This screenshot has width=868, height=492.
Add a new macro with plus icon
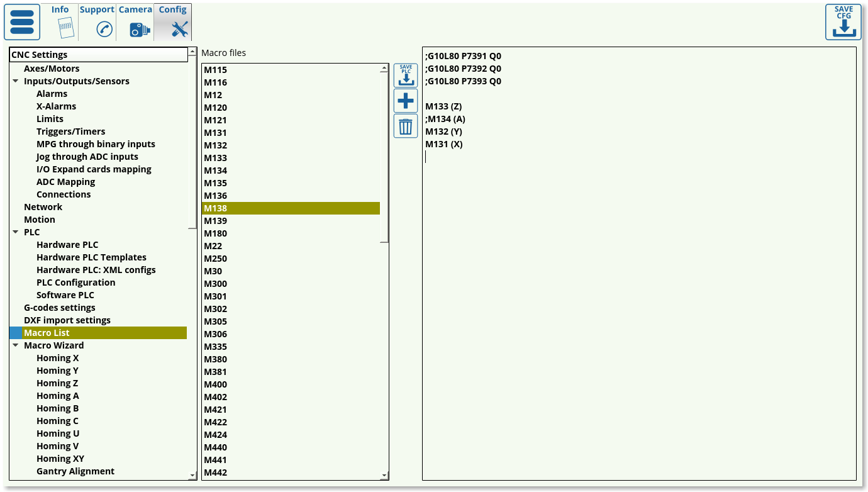[x=406, y=101]
